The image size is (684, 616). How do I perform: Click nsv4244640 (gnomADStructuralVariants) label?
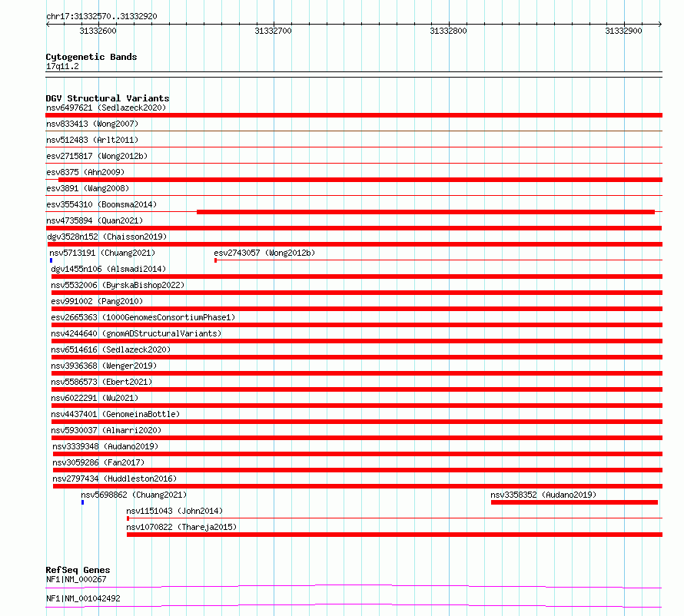(136, 333)
